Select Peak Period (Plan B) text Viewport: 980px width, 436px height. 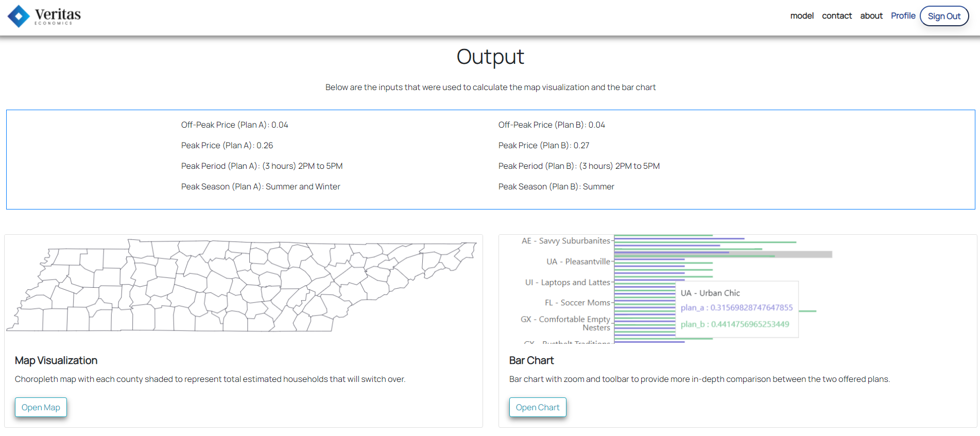pos(579,166)
